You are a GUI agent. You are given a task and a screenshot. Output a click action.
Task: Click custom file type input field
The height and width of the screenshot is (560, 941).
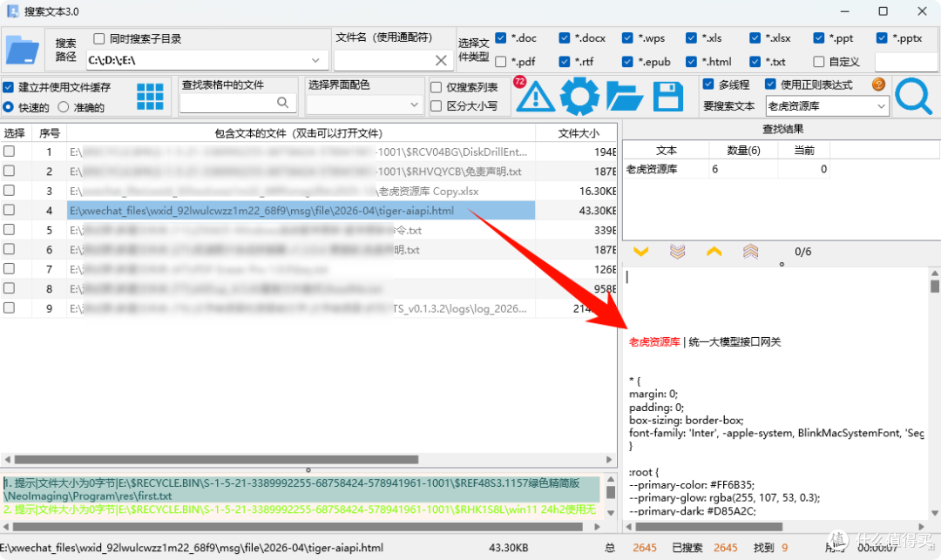pyautogui.click(x=905, y=62)
